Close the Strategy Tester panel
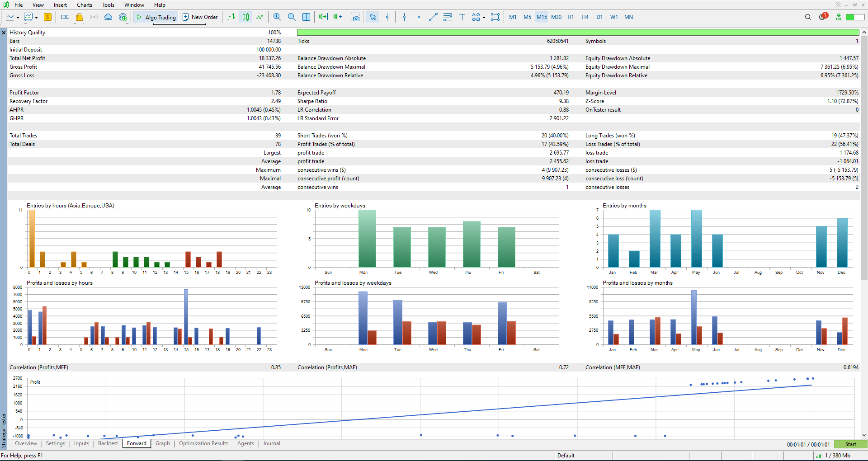Image resolution: width=868 pixels, height=461 pixels. pyautogui.click(x=4, y=33)
